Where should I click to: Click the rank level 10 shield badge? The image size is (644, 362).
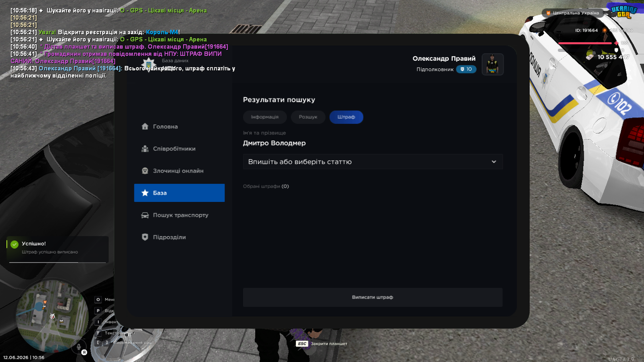[x=466, y=69]
